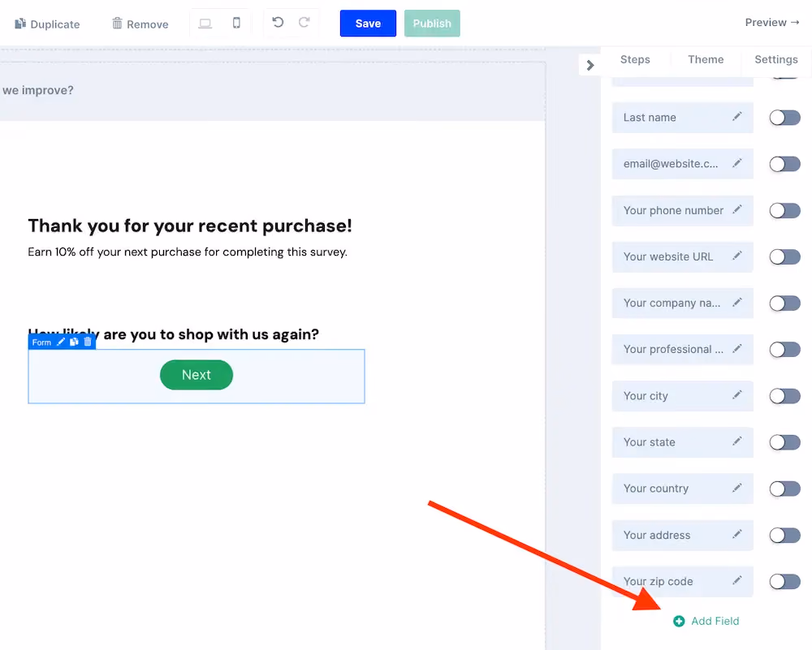Click the blue Save button

368,24
